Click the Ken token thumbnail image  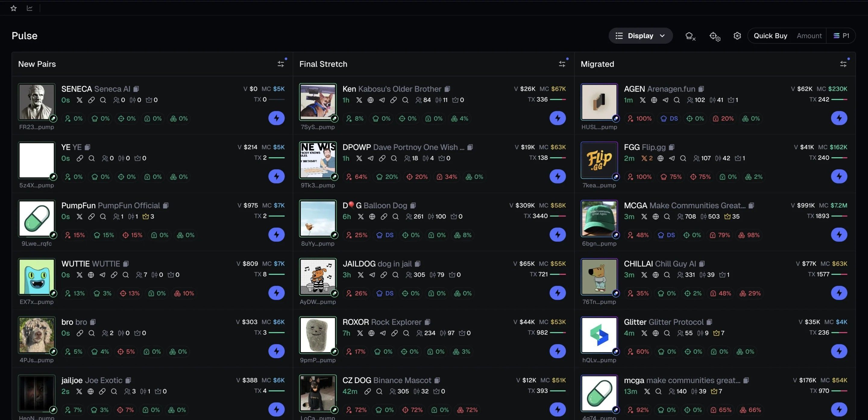(x=318, y=102)
